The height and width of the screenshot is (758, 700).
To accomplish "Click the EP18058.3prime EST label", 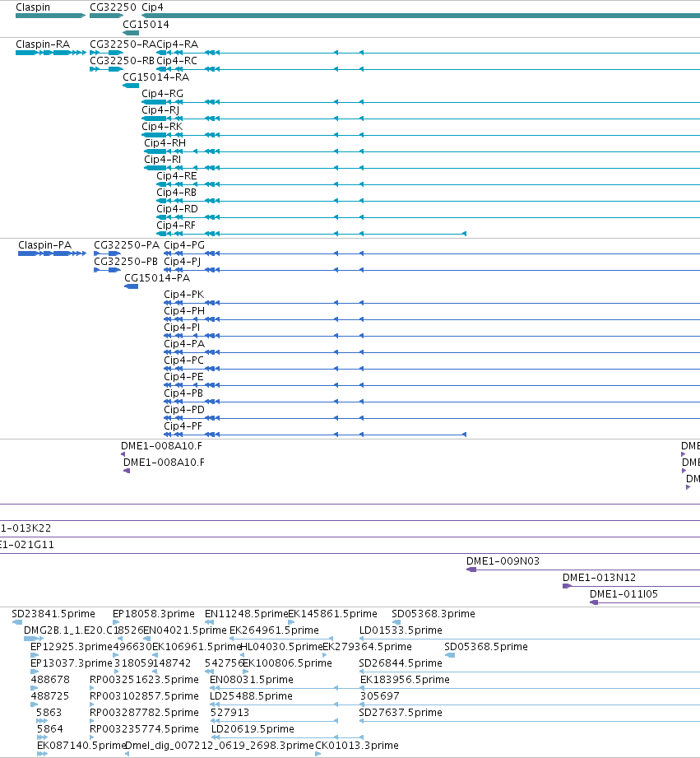I will point(154,614).
